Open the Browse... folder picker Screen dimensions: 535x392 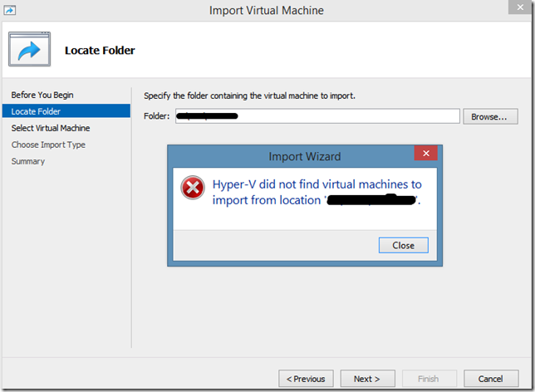[x=490, y=116]
